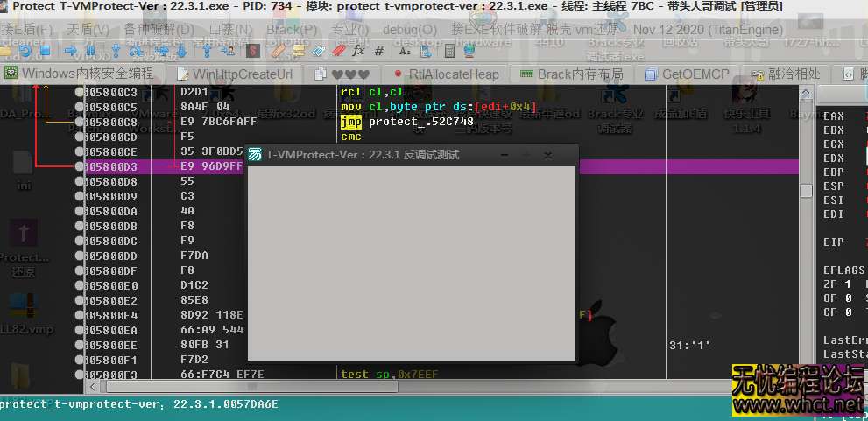Screen dimensions: 868x421
Task: Open the fx functions toolbar icon
Action: tap(358, 51)
